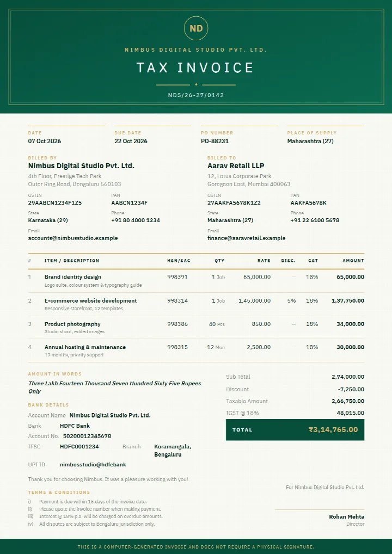Click bank name HDFC Bank
Screen dimensions: 392x554
pyautogui.click(x=75, y=426)
